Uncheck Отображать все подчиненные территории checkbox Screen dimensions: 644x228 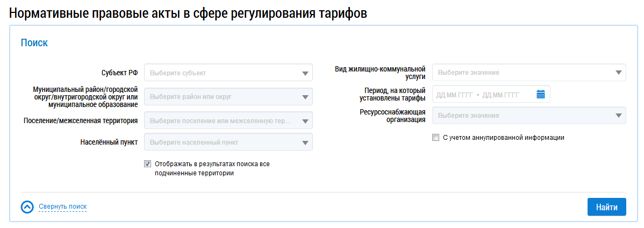147,163
